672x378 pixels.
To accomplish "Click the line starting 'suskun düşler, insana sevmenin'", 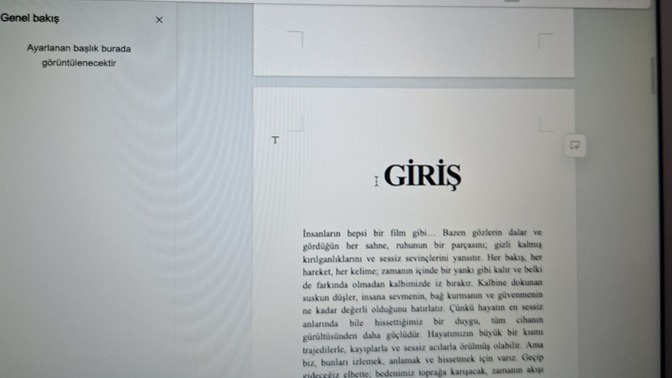I will [423, 296].
